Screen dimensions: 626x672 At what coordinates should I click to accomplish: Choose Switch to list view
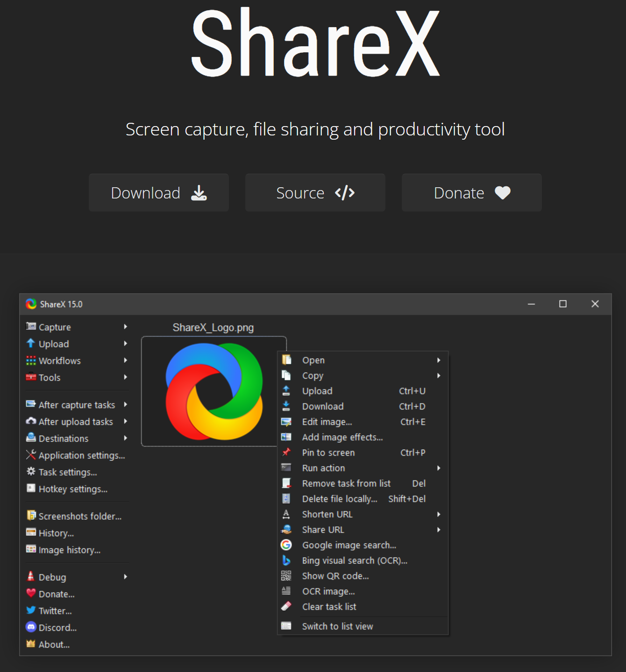pyautogui.click(x=363, y=626)
